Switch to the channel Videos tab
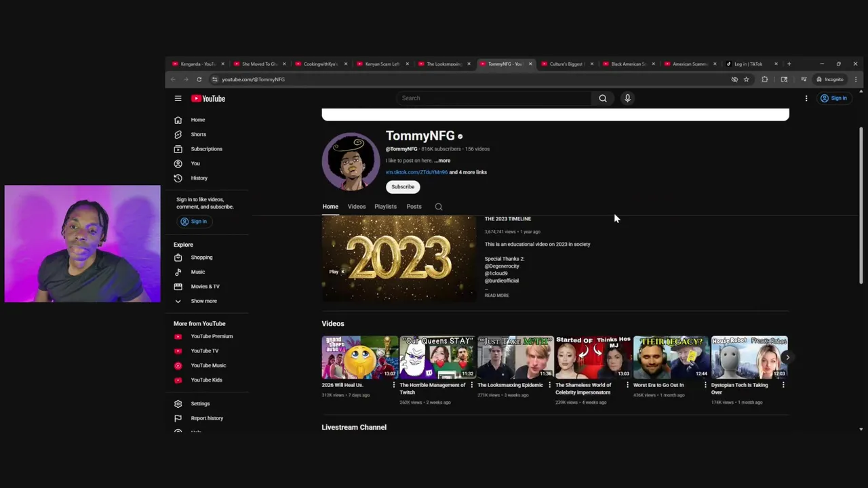 tap(357, 207)
